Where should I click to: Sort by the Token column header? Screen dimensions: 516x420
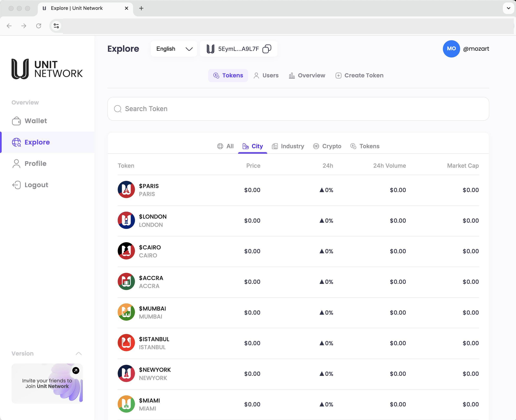[x=126, y=166]
